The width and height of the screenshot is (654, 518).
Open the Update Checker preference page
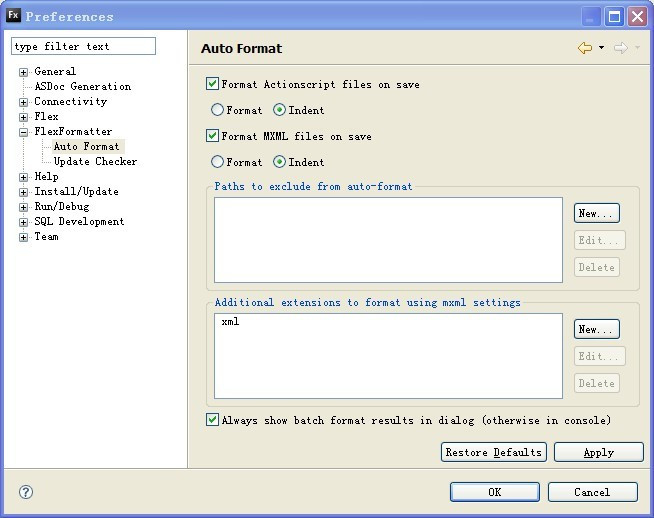[95, 161]
